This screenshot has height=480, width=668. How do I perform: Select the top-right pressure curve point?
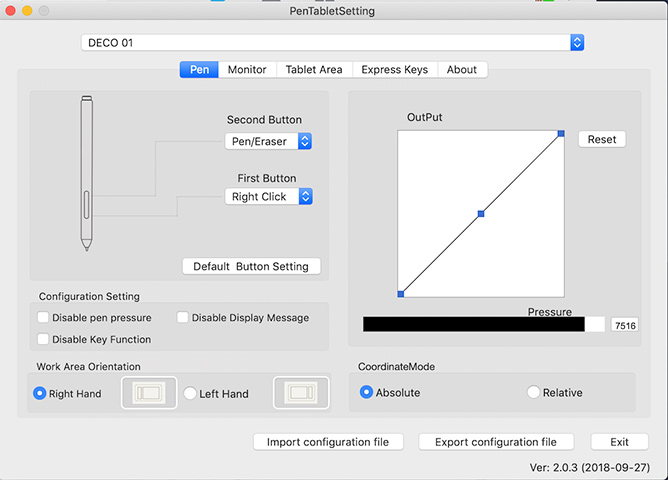click(x=561, y=134)
